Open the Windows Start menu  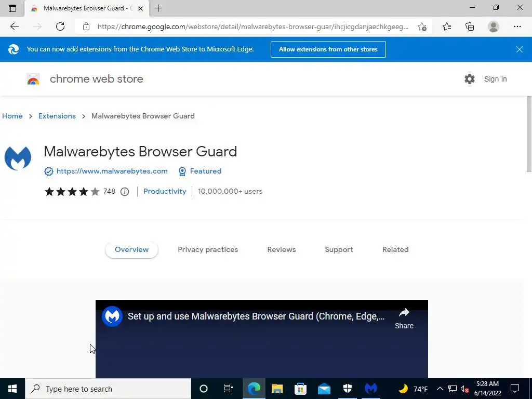pyautogui.click(x=12, y=389)
